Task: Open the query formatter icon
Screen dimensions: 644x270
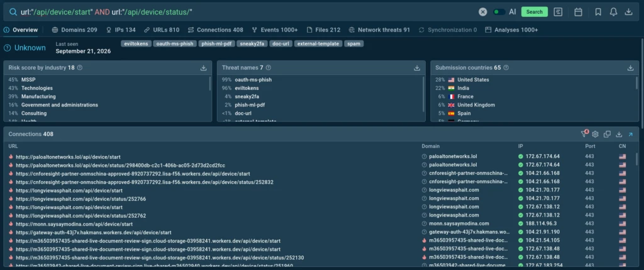Action: tap(558, 12)
